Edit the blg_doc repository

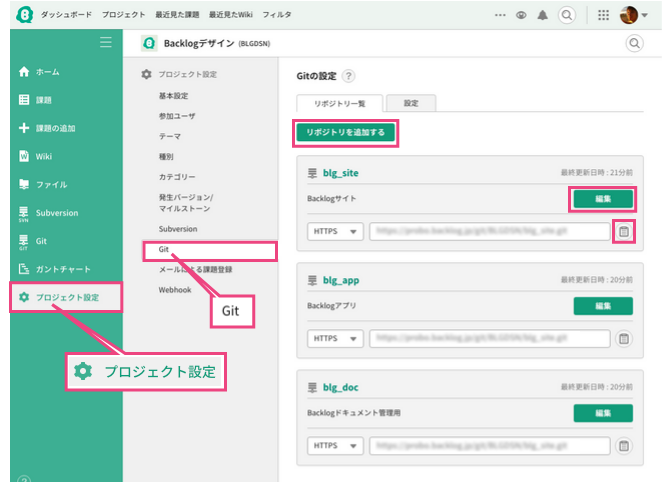[x=603, y=413]
